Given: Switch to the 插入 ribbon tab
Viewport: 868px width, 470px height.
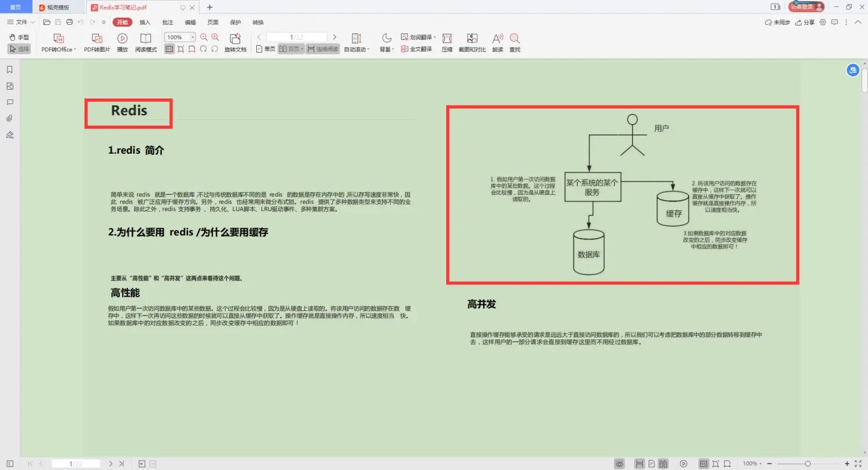Looking at the screenshot, I should (145, 22).
